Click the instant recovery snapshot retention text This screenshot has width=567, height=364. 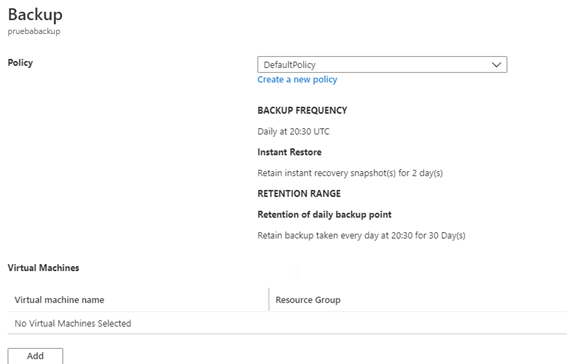(x=350, y=173)
